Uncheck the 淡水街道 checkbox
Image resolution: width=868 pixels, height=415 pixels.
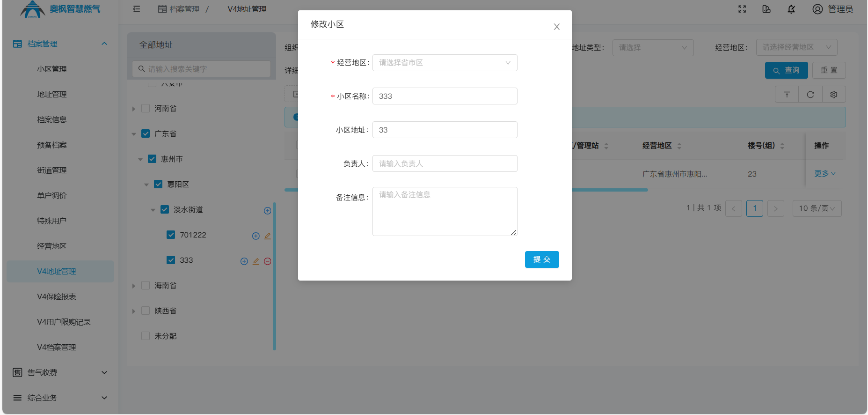tap(165, 209)
